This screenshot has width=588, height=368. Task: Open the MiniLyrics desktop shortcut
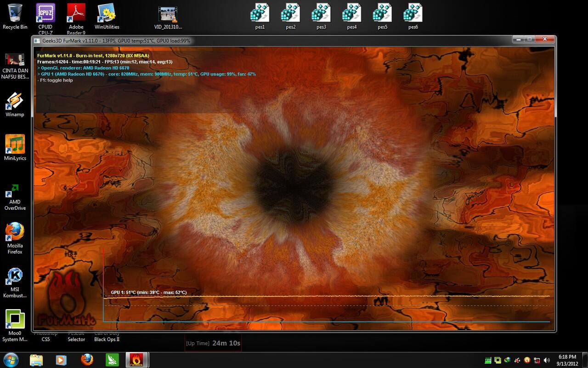tap(15, 148)
